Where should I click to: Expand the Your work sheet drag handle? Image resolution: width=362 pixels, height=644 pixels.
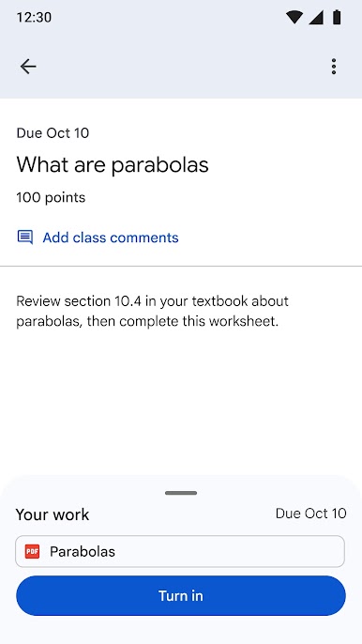181,493
